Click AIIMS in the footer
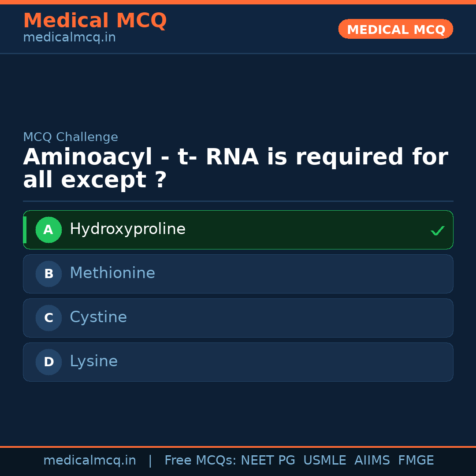 tap(372, 461)
